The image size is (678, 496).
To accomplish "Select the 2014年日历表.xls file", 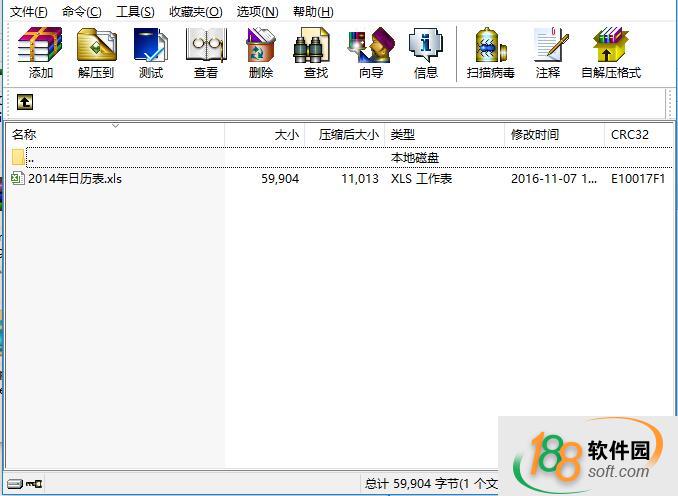I will click(x=74, y=179).
